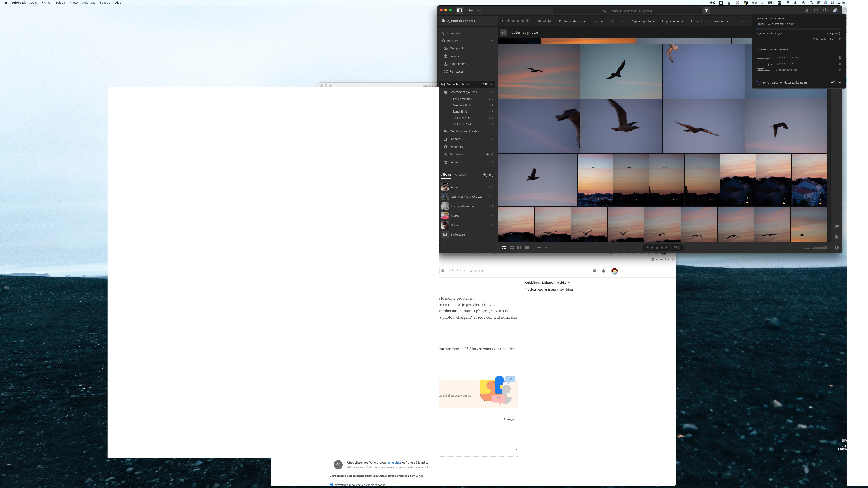The width and height of the screenshot is (868, 488).
Task: Open the filter funnel icon
Action: point(707,11)
